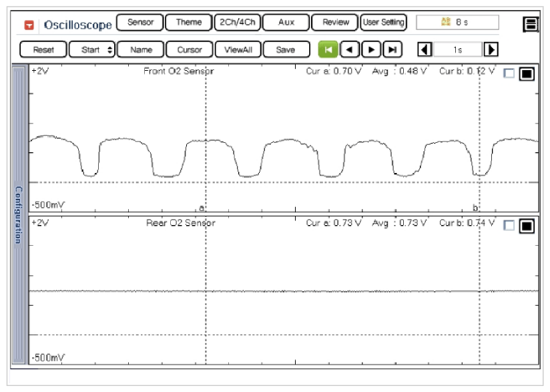Open the top-right menu list icon

click(531, 24)
